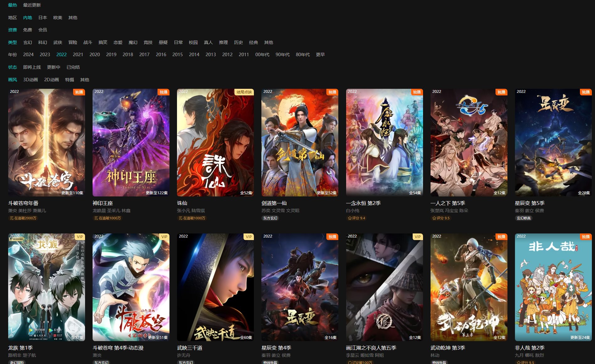Filter by 已完结 status

point(73,67)
